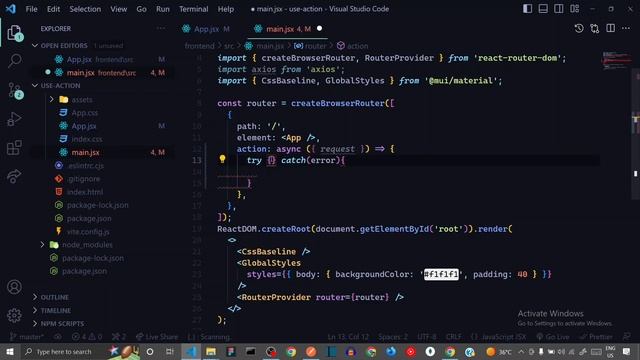This screenshot has height=360, width=640.
Task: Click UTF-8 encoding status item
Action: (427, 337)
